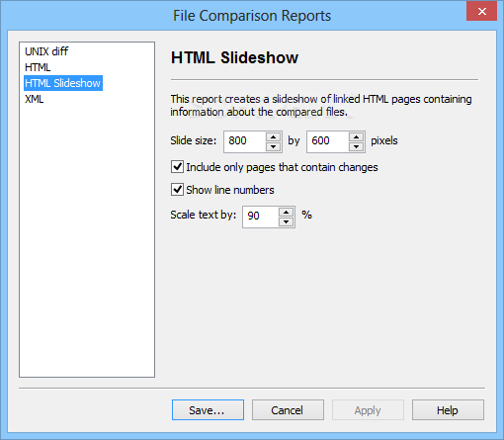
Task: Close the File Comparison Reports dialog
Action: coord(481,12)
